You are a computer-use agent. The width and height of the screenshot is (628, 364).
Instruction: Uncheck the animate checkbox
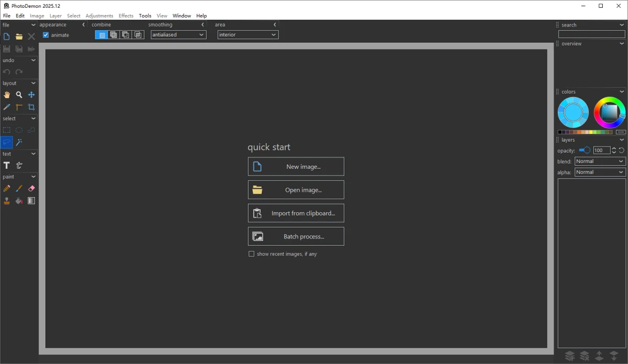pyautogui.click(x=46, y=35)
